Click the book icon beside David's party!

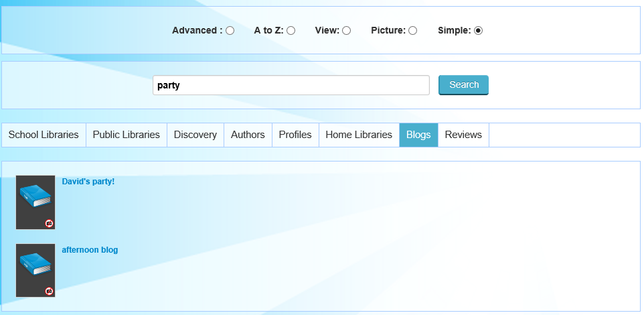[35, 198]
